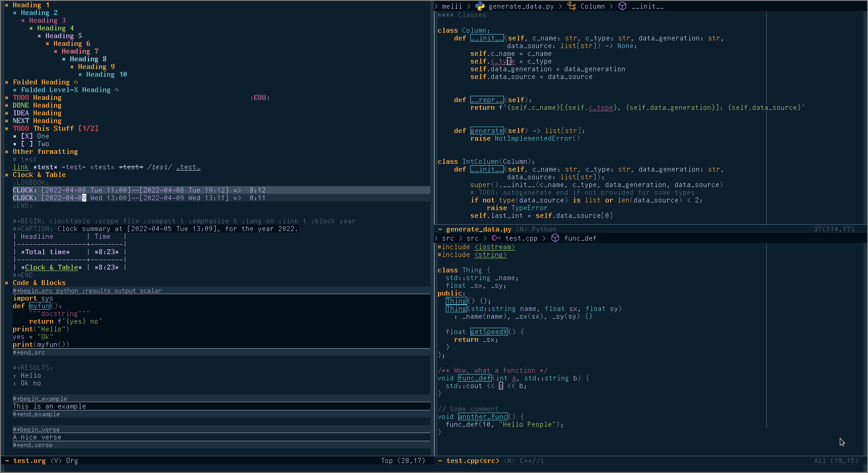Click the Python major mode label in modeline
The width and height of the screenshot is (868, 473).
coord(544,229)
